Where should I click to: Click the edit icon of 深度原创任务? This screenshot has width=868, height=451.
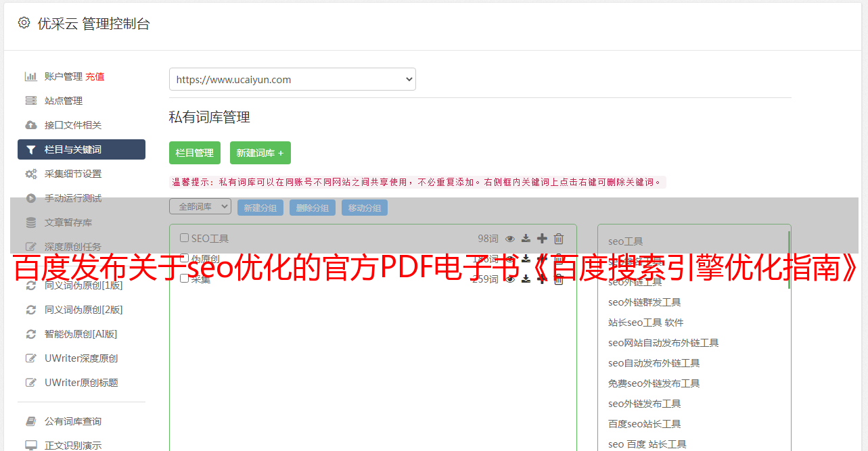pos(30,247)
